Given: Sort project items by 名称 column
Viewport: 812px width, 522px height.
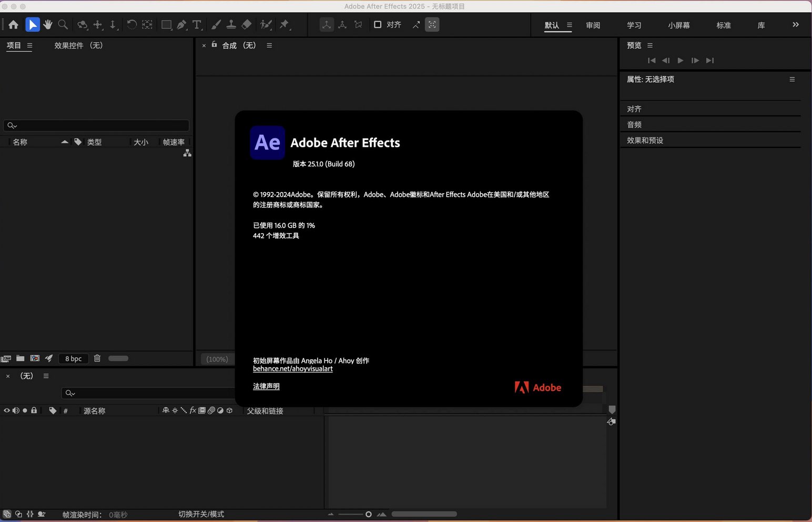Looking at the screenshot, I should point(20,142).
